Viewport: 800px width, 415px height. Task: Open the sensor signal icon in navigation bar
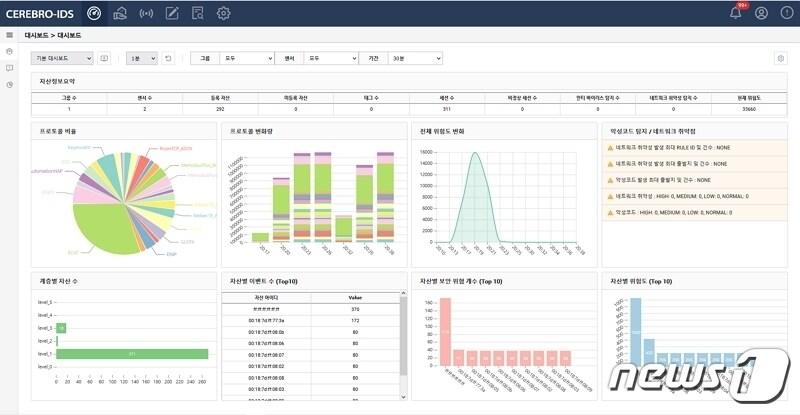click(x=146, y=13)
